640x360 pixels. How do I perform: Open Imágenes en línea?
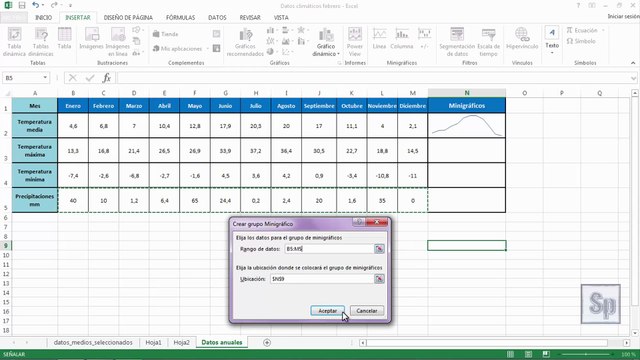[118, 41]
